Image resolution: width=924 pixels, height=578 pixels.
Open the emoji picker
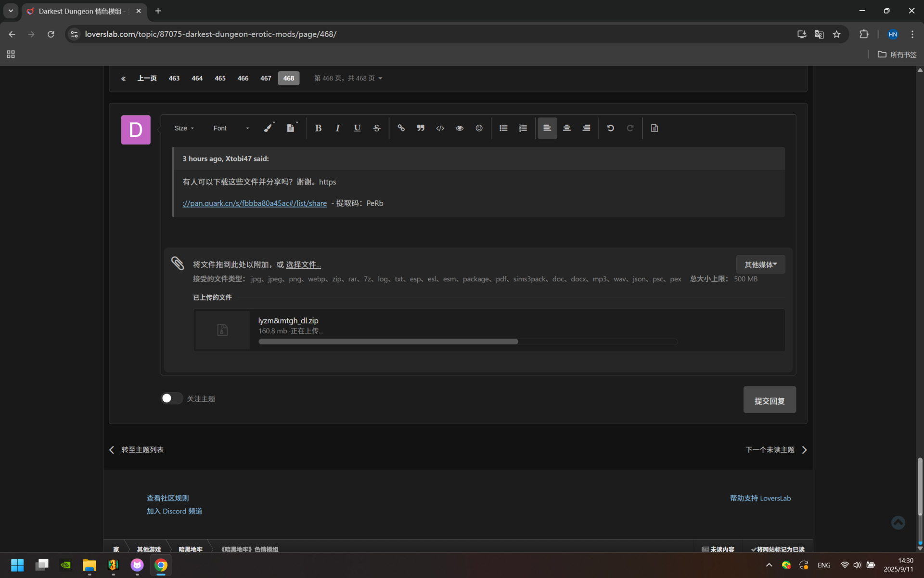coord(479,128)
